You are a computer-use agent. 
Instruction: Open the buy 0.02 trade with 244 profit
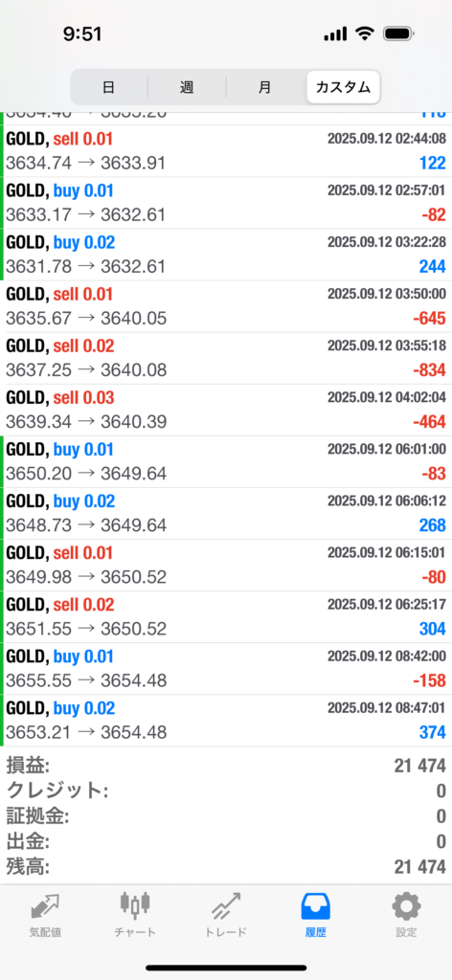pos(226,255)
